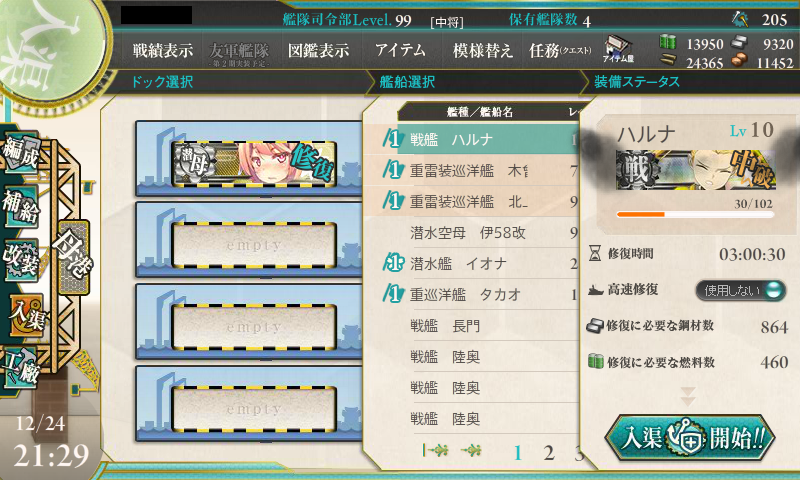
Task: Open the アイテム屋 item shop icon
Action: [618, 49]
